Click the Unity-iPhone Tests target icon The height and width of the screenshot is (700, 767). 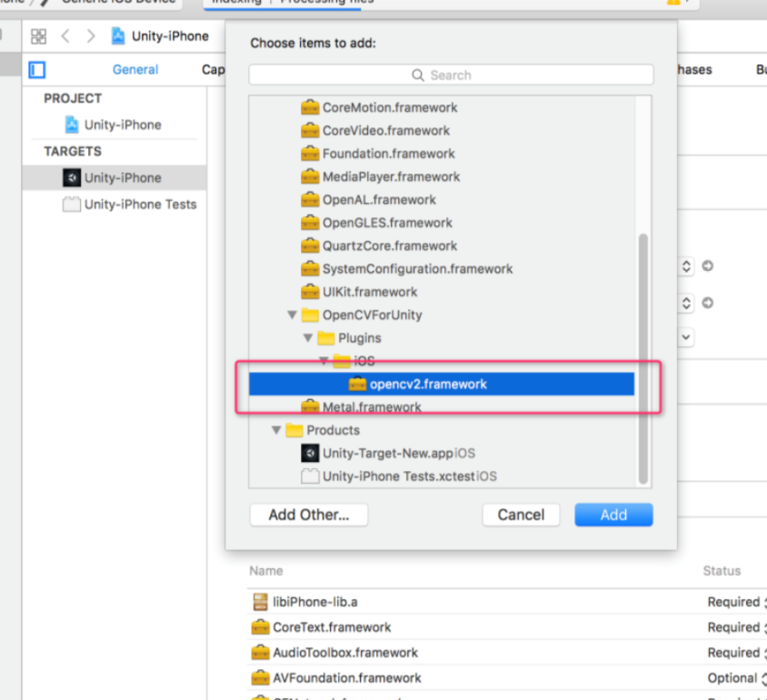click(72, 204)
